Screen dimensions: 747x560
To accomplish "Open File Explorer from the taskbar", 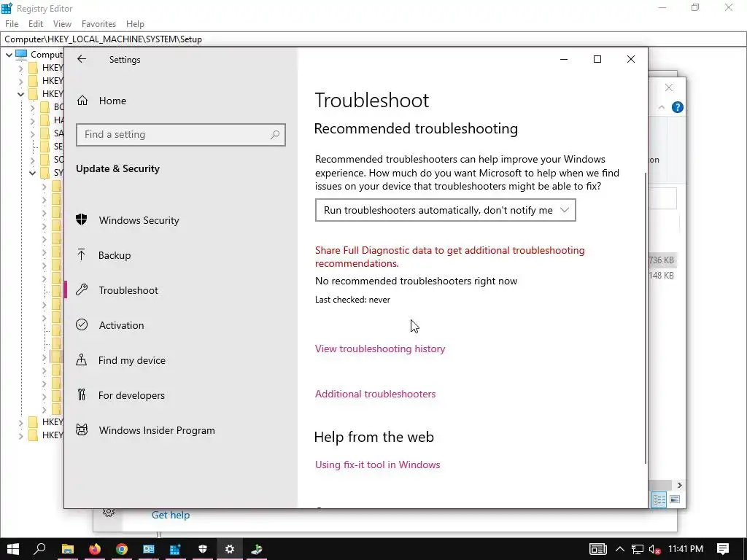I will (68, 549).
